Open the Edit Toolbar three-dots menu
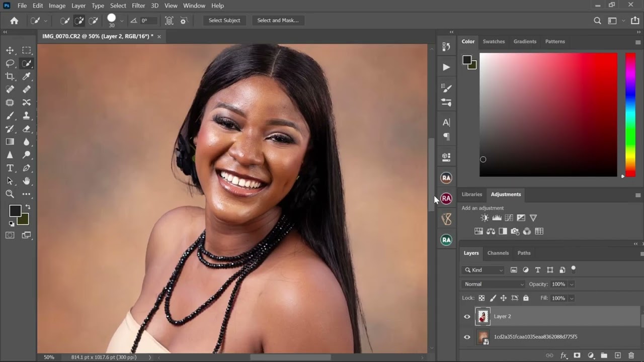 coord(27,194)
